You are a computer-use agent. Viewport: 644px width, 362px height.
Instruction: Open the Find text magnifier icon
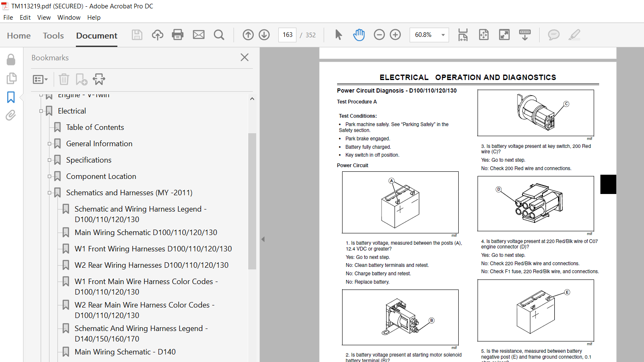219,35
